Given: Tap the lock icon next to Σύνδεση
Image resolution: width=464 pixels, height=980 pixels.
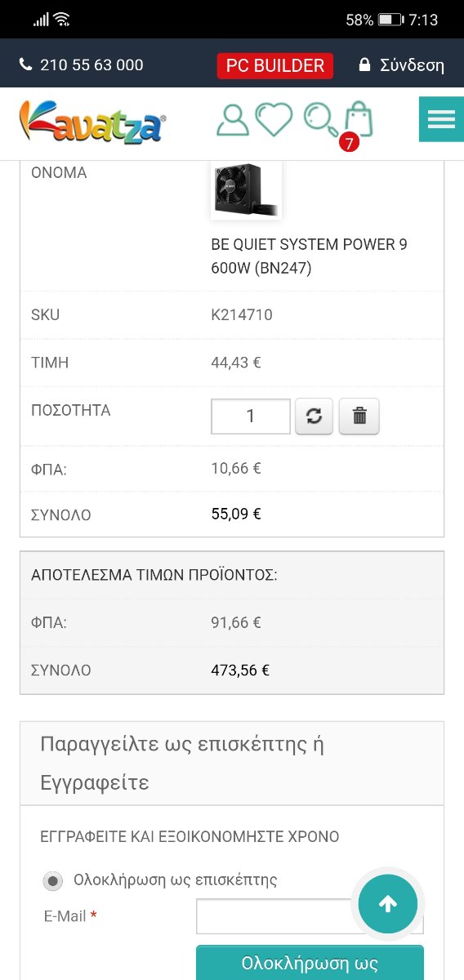Looking at the screenshot, I should click(364, 65).
